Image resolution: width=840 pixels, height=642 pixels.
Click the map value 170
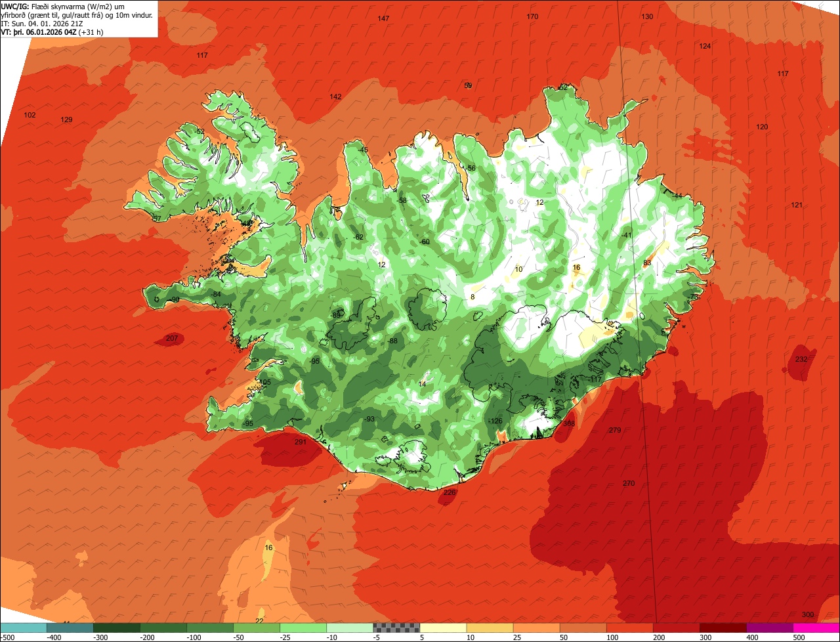point(532,16)
